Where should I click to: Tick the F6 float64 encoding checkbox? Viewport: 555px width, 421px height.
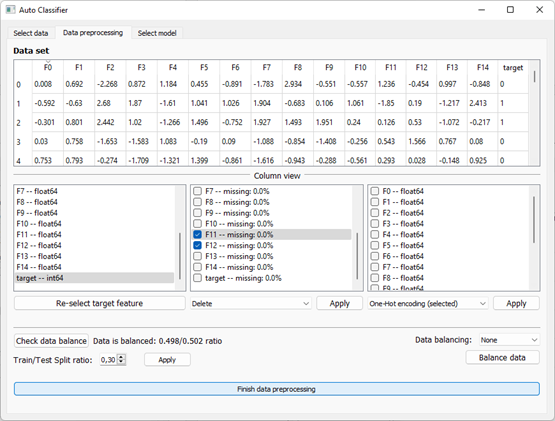[x=374, y=256]
